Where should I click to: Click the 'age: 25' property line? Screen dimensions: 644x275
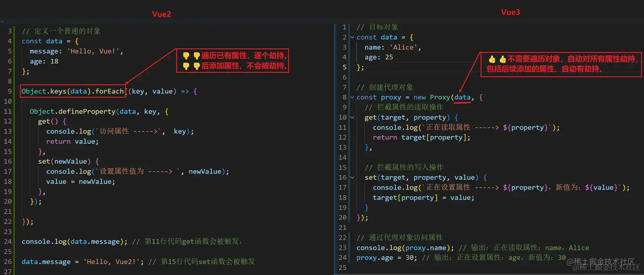[379, 57]
